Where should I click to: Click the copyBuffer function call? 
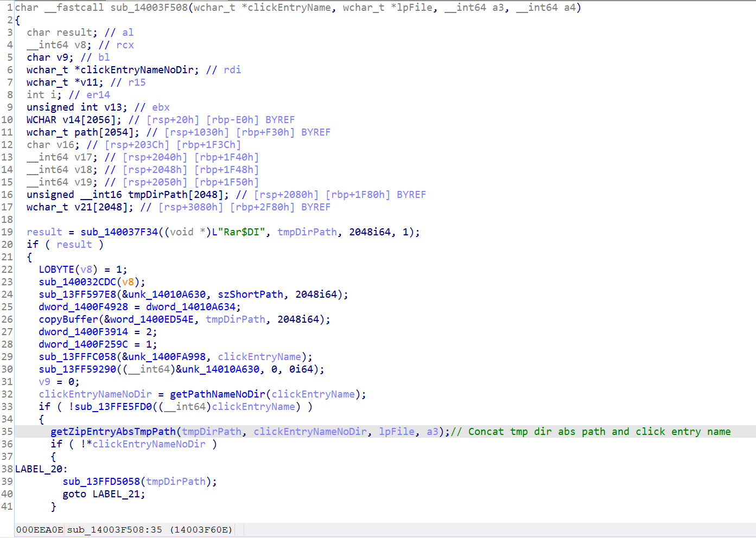point(68,319)
